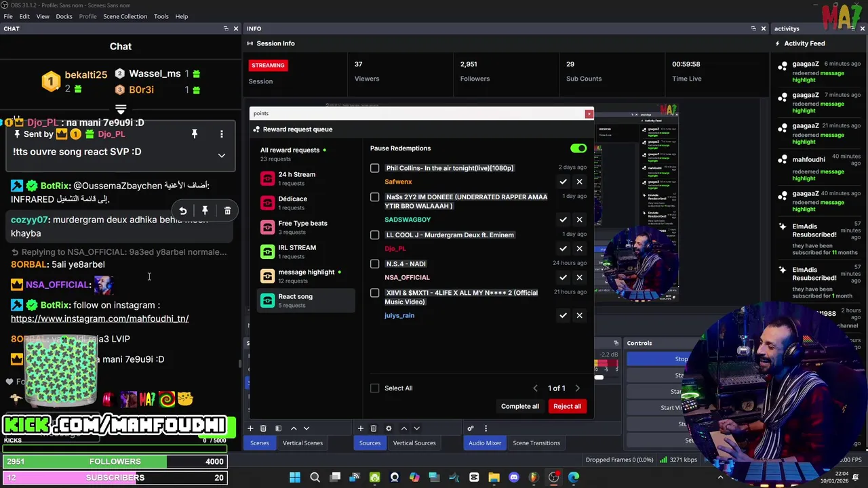868x488 pixels.
Task: Check the N.S.4 - NADI checkbox
Action: click(375, 264)
